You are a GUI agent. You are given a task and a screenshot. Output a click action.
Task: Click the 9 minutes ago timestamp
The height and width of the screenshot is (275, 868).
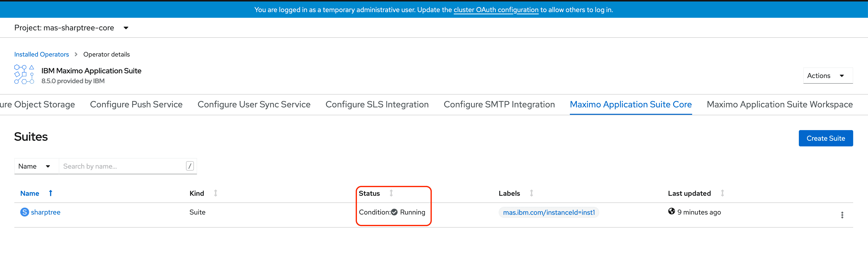[699, 212]
